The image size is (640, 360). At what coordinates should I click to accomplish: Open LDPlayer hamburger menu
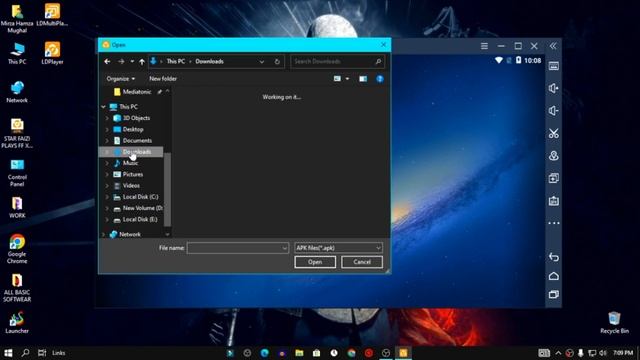coord(484,46)
